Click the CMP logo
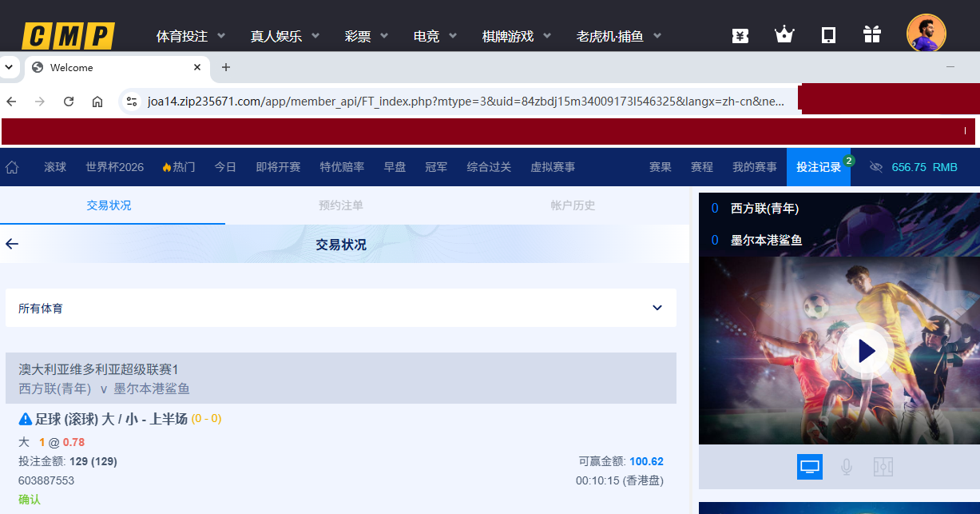This screenshot has height=514, width=980. pos(68,36)
